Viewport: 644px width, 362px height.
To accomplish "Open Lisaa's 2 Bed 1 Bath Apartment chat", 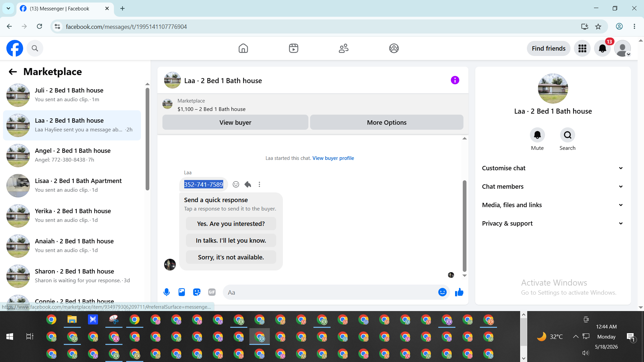I will pos(72,186).
